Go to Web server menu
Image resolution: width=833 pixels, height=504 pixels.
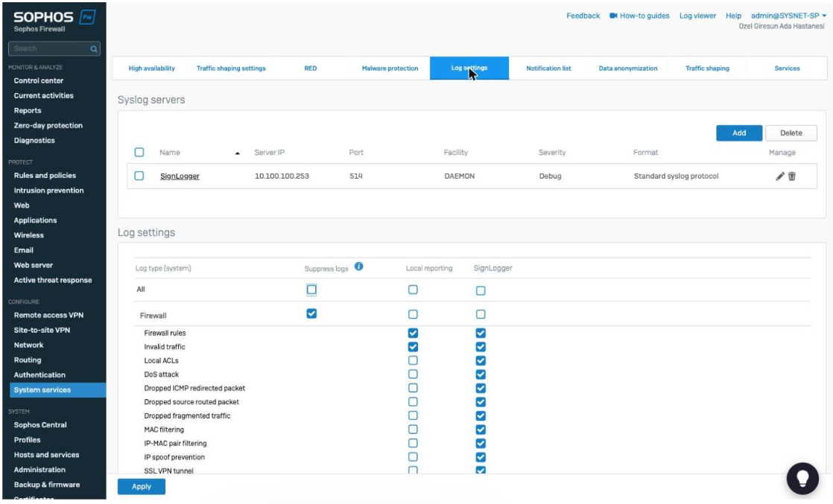34,265
